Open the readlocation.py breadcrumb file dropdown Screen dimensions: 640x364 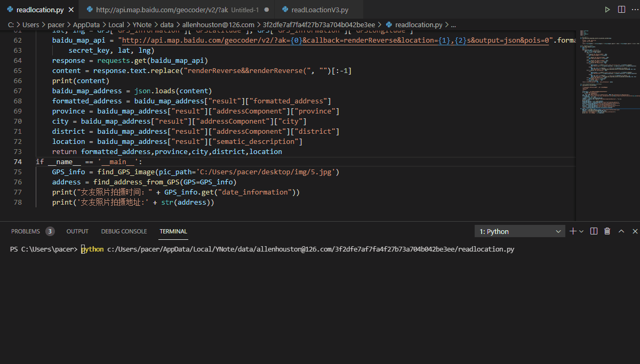tap(418, 25)
